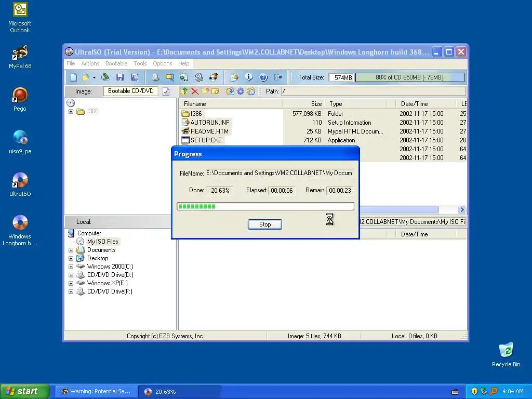Click the Compress ISO toolbar icon
The height and width of the screenshot is (399, 532).
(x=170, y=77)
